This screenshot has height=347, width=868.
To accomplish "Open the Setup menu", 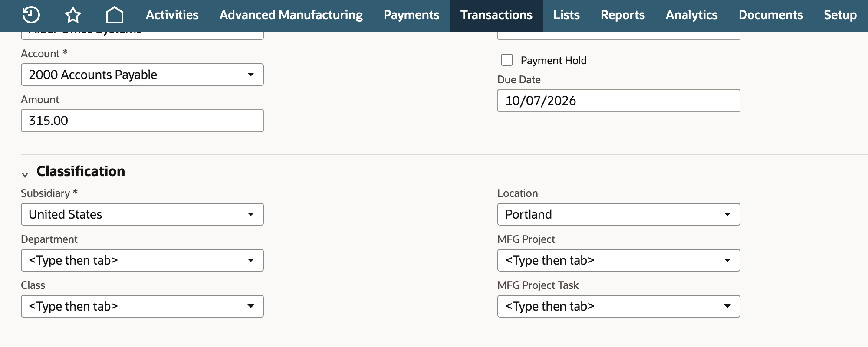I will 840,15.
